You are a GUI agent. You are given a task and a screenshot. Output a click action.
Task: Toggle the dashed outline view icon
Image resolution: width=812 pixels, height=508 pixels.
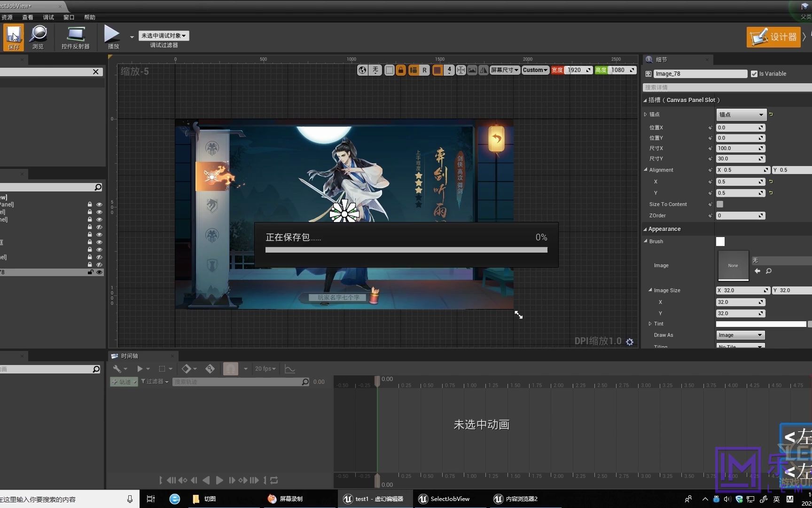390,70
